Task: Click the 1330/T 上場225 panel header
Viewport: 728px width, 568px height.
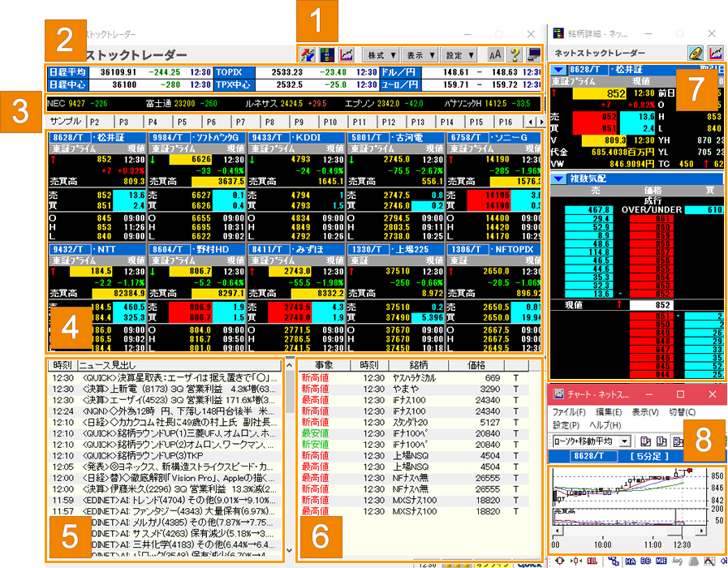Action: [397, 249]
